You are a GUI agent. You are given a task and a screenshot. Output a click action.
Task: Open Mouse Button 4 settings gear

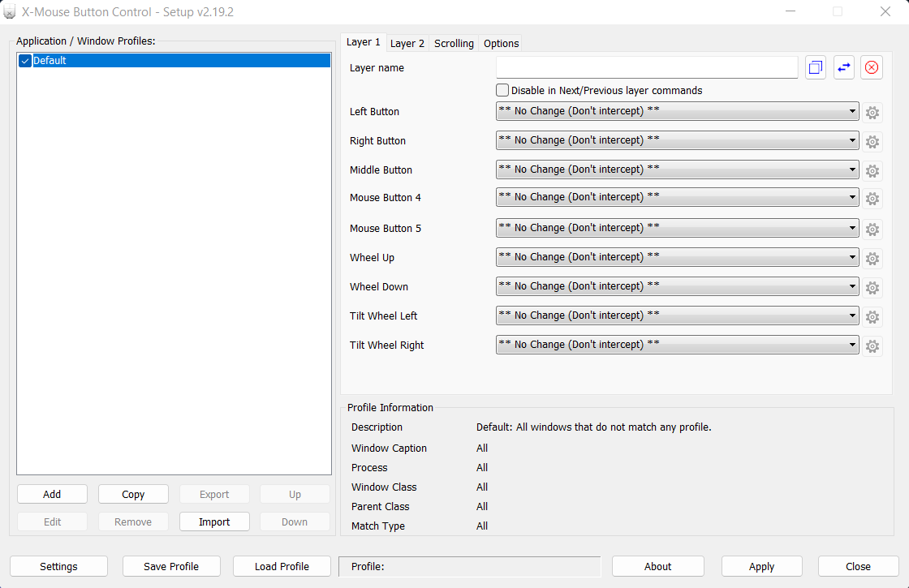(x=872, y=199)
